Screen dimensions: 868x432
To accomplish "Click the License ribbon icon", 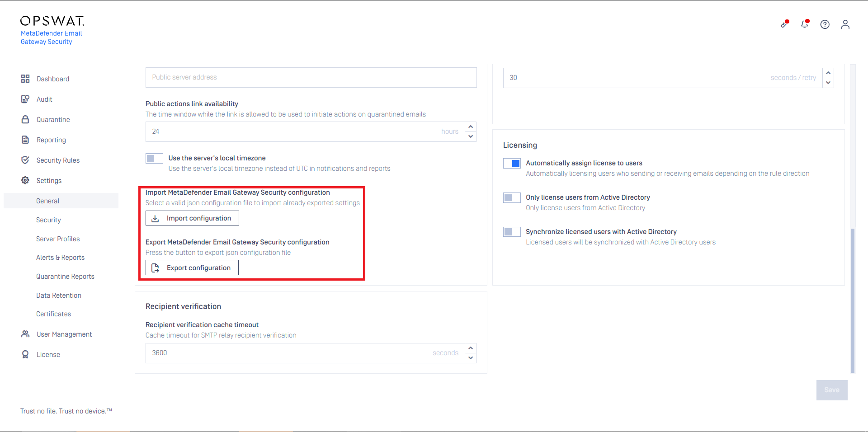I will 25,354.
